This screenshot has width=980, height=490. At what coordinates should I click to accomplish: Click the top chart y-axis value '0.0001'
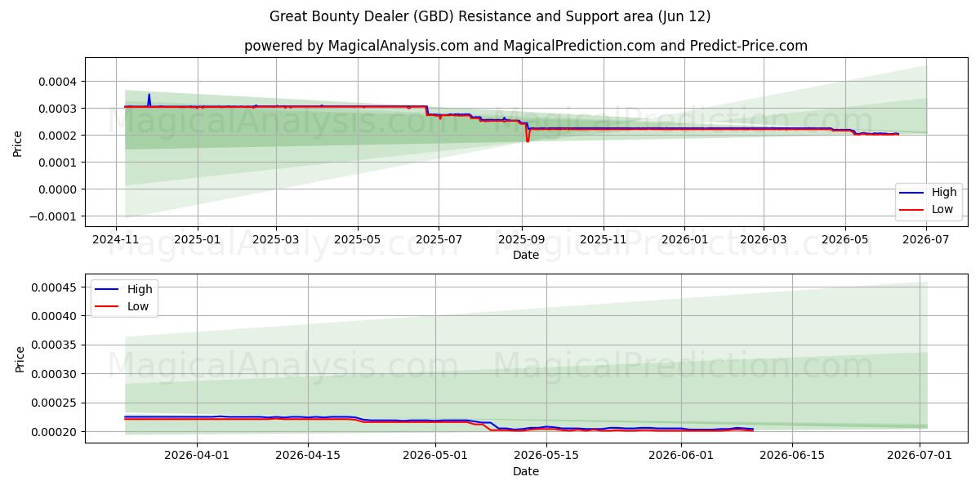coord(58,163)
